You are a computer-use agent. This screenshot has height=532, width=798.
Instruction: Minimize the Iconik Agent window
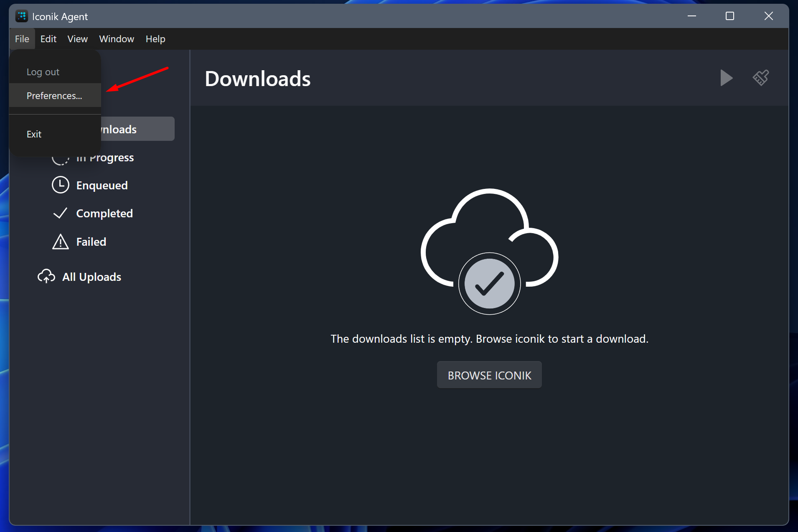[692, 16]
